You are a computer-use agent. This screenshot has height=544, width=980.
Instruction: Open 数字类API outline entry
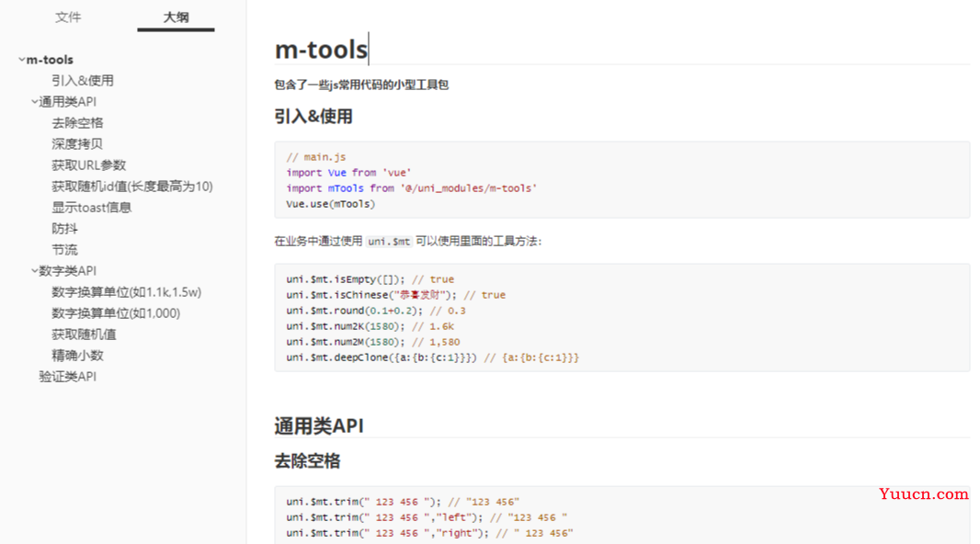(67, 271)
